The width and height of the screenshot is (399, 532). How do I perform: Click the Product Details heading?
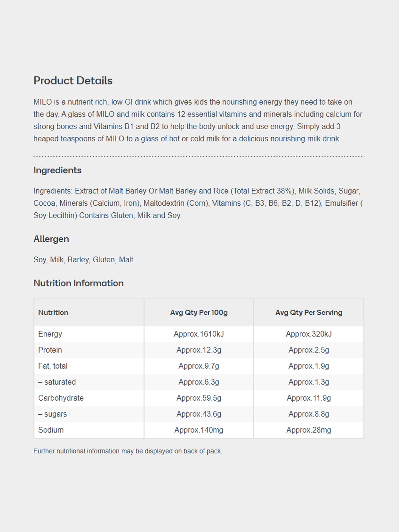73,81
